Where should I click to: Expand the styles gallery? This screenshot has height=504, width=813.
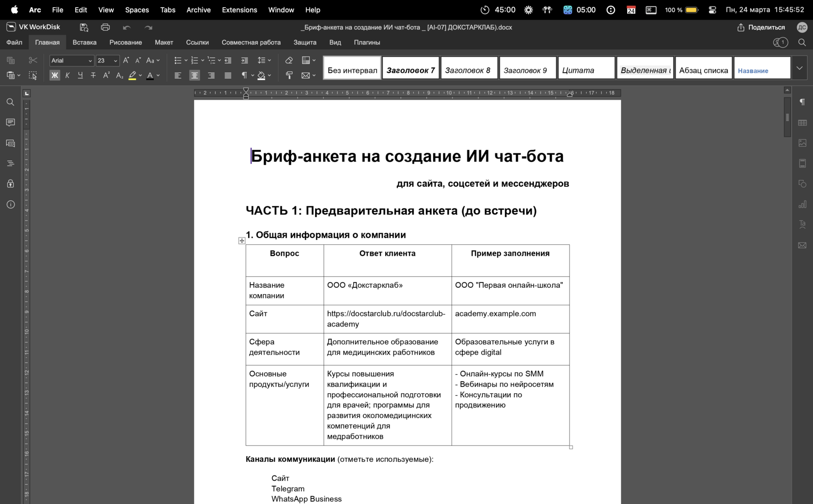pyautogui.click(x=799, y=68)
